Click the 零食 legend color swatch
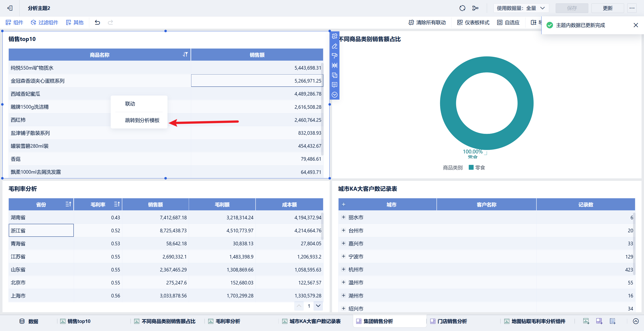The image size is (644, 331). pyautogui.click(x=471, y=167)
